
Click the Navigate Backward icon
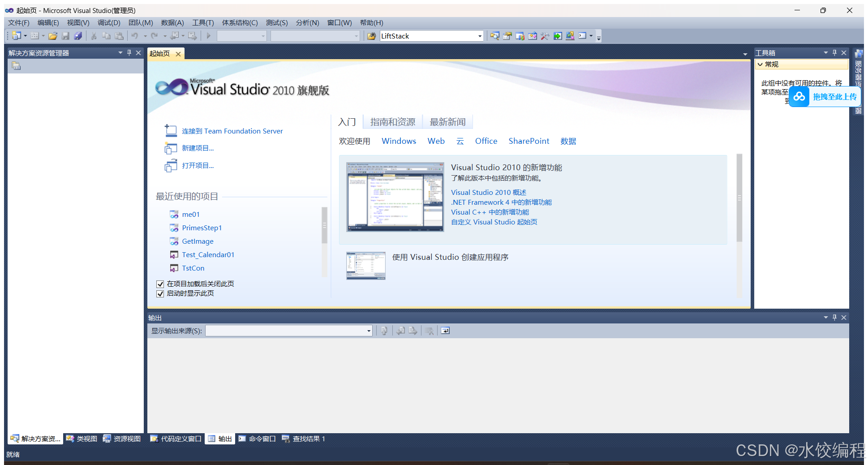tap(175, 36)
